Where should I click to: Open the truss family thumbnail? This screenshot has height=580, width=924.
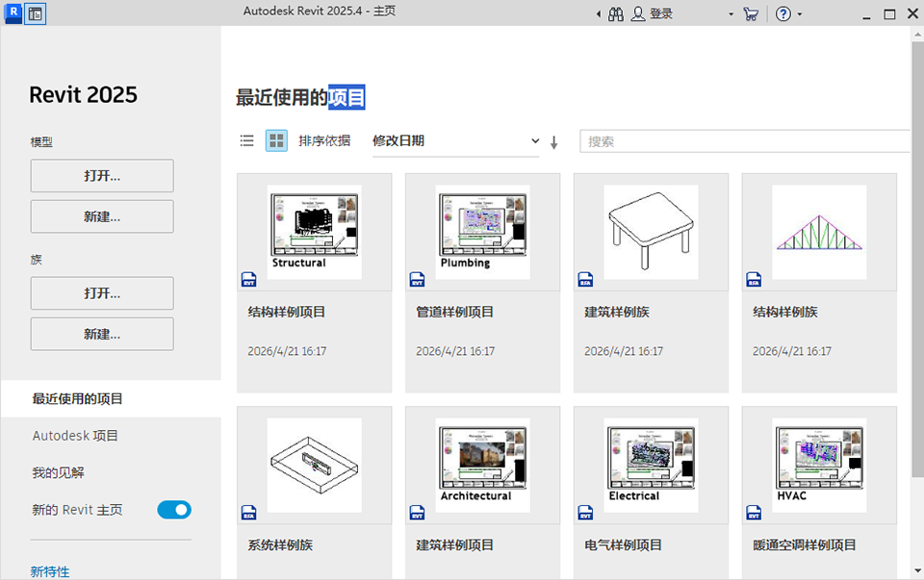[x=819, y=232]
